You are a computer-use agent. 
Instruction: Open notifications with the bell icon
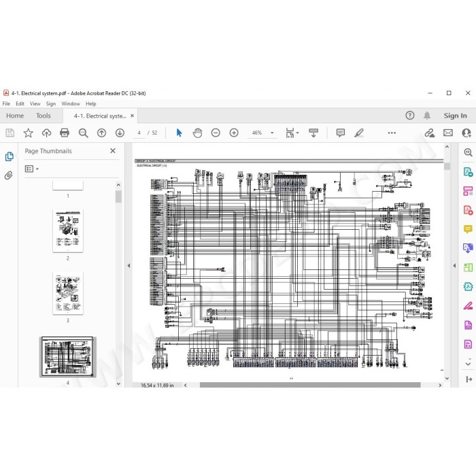click(x=427, y=116)
